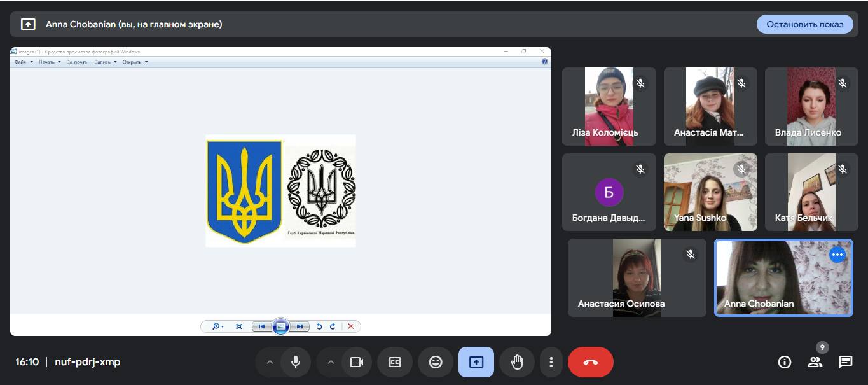Open the chat panel icon
The image size is (868, 385).
point(845,362)
